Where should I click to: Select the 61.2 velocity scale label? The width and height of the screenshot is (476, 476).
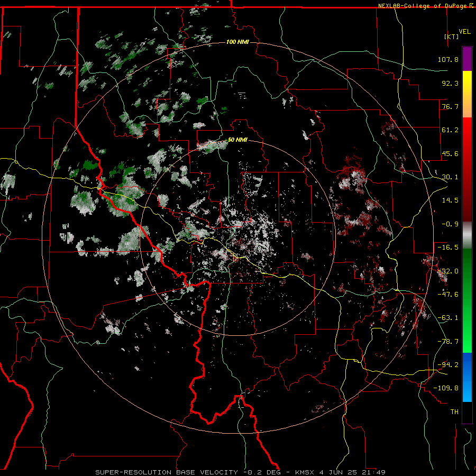pyautogui.click(x=450, y=130)
